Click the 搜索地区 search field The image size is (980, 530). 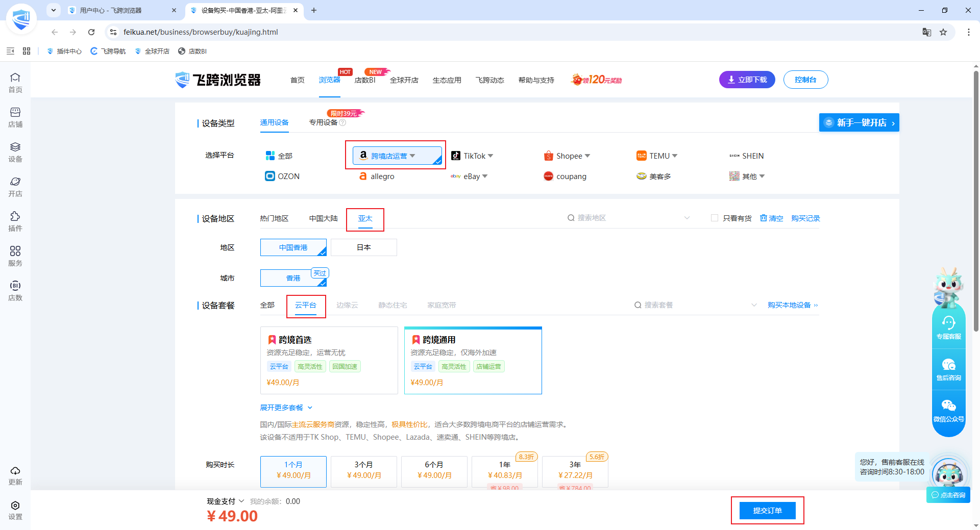click(x=629, y=218)
